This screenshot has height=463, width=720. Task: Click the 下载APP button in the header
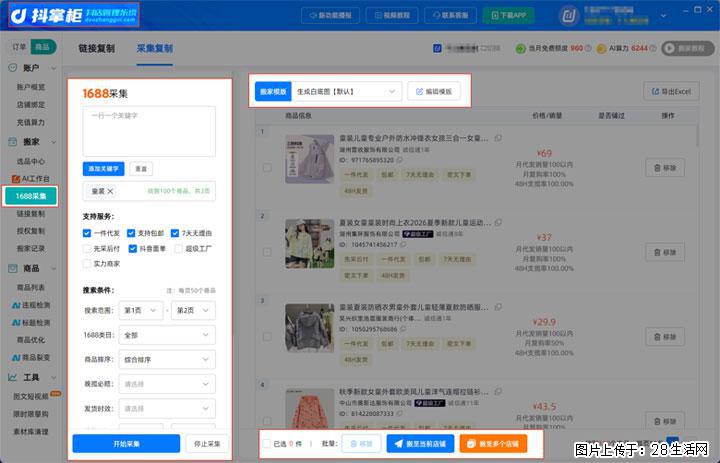(508, 16)
